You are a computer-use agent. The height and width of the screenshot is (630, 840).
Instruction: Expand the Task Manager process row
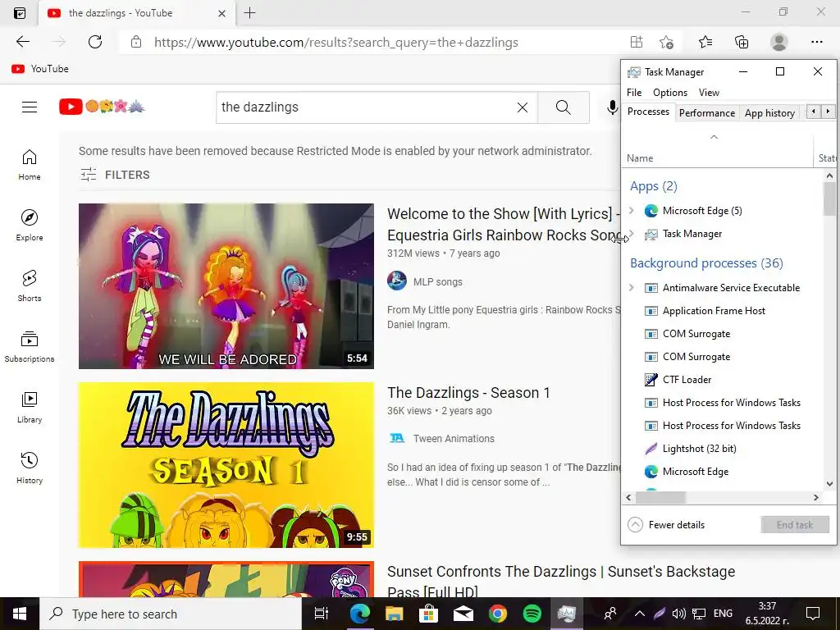tap(632, 234)
